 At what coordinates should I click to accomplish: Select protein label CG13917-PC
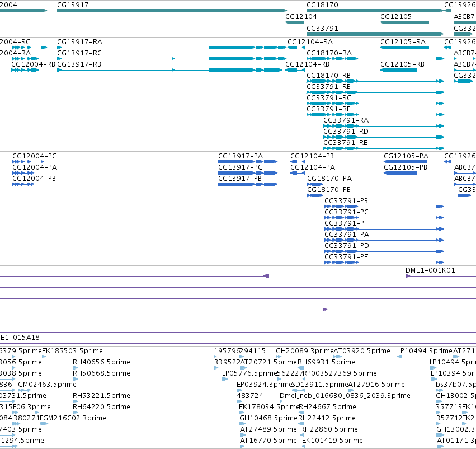tap(241, 167)
